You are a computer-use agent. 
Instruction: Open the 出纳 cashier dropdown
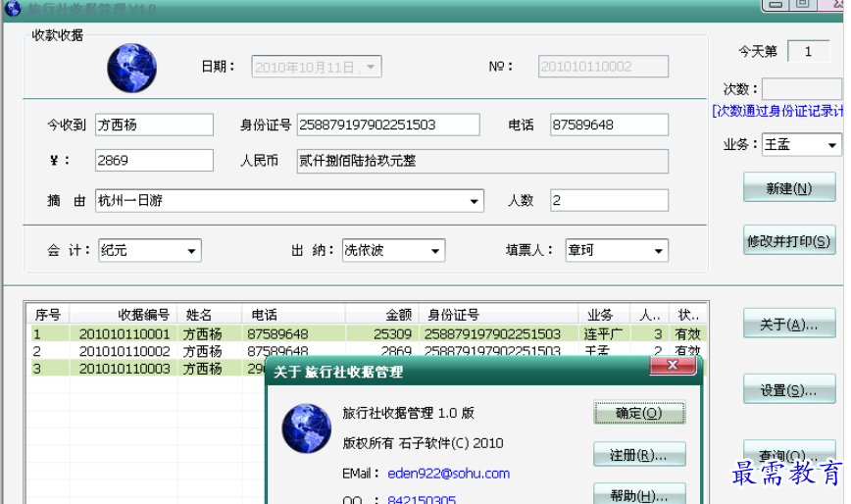point(435,251)
